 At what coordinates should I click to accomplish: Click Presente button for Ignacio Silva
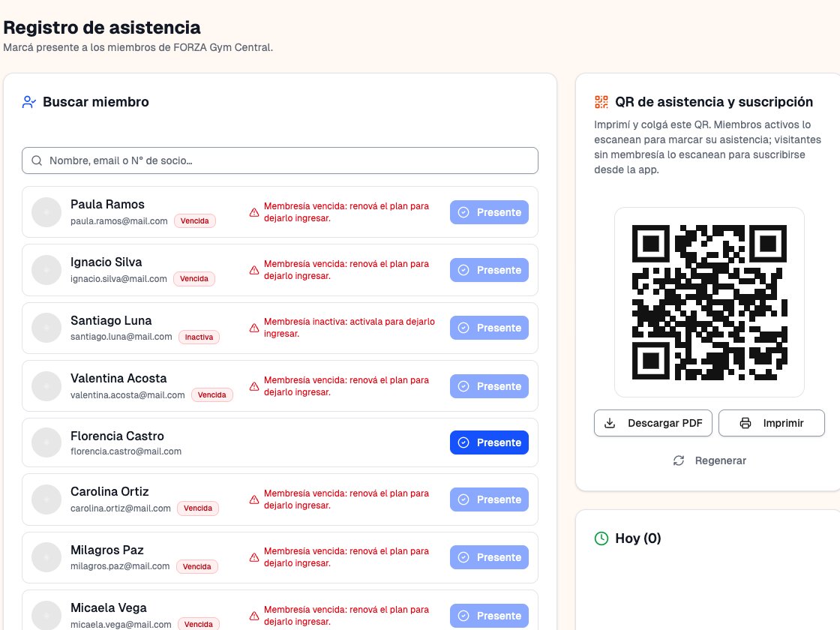tap(489, 270)
